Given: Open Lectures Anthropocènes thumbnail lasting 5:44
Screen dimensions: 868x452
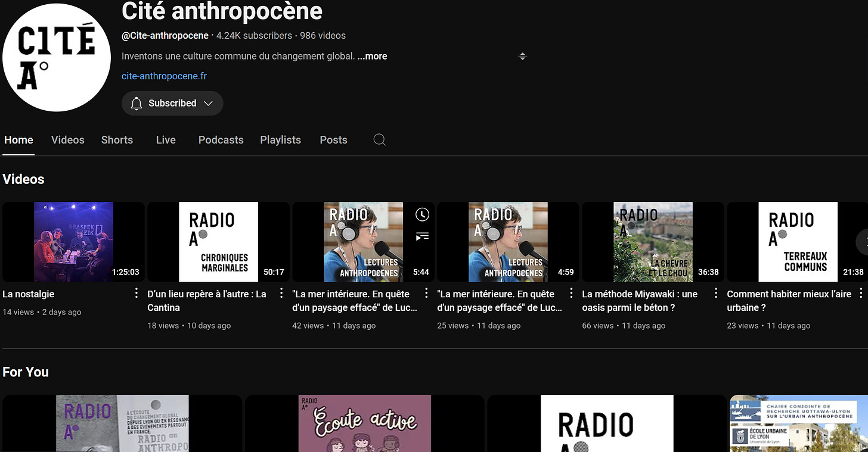Looking at the screenshot, I should pos(363,242).
